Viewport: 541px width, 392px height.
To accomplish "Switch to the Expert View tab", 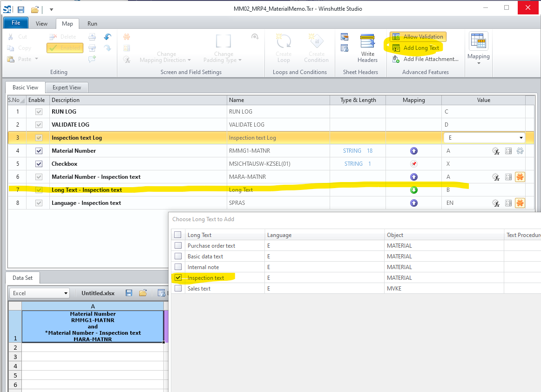I will point(67,87).
